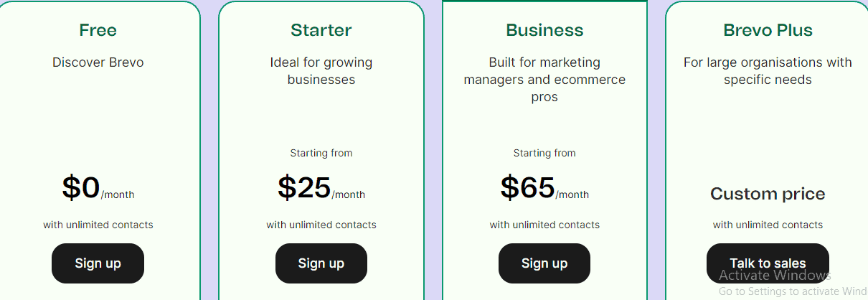Viewport: 868px width, 300px height.
Task: Click the Talk to sales button
Action: click(768, 263)
